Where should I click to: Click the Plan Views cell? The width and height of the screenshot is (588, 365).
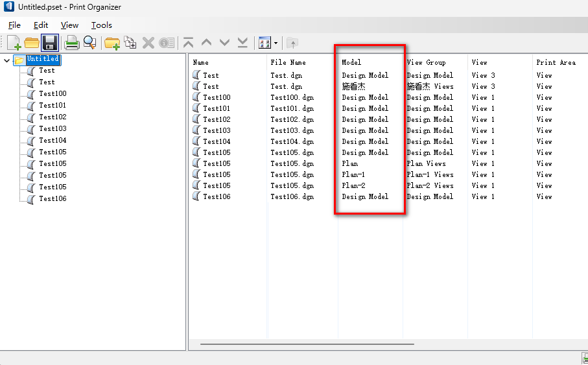point(426,163)
